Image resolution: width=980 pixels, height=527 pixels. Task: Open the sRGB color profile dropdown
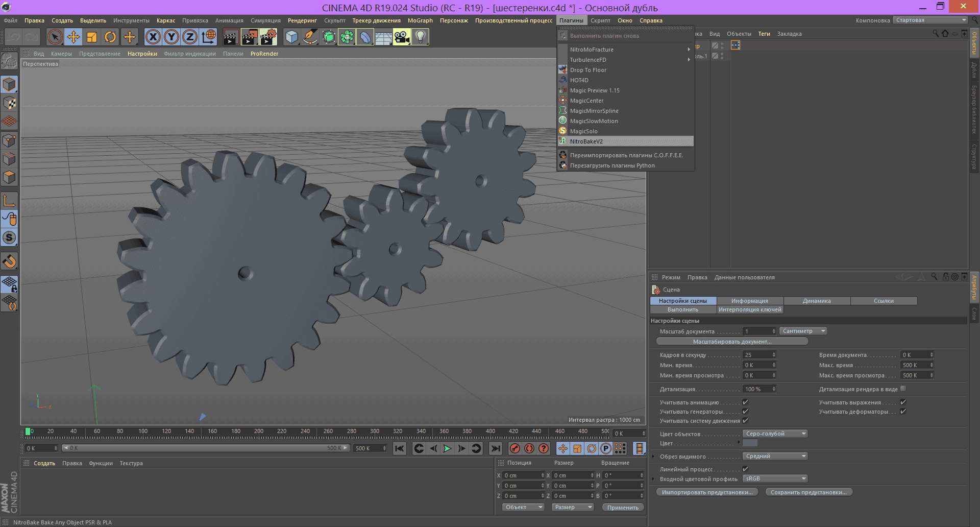click(x=775, y=478)
